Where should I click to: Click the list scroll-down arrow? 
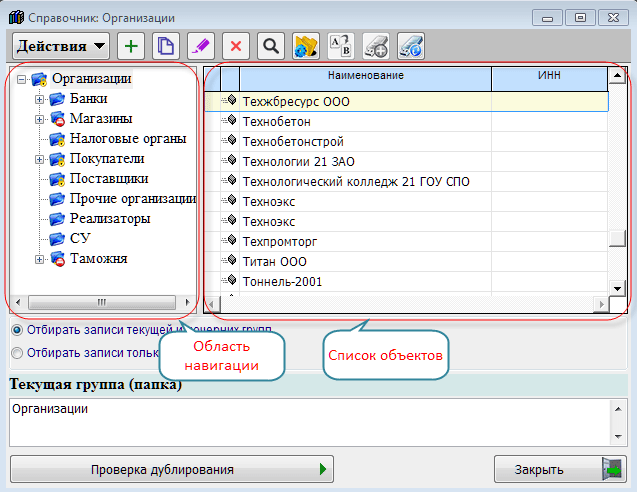point(617,288)
